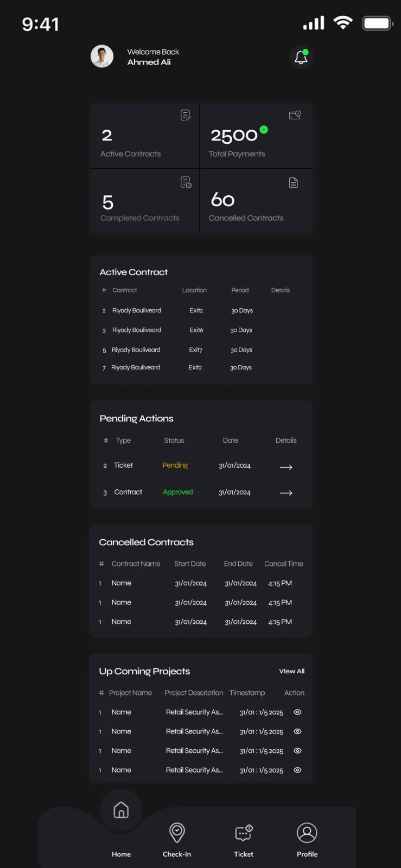Click the Location column header

click(x=194, y=290)
